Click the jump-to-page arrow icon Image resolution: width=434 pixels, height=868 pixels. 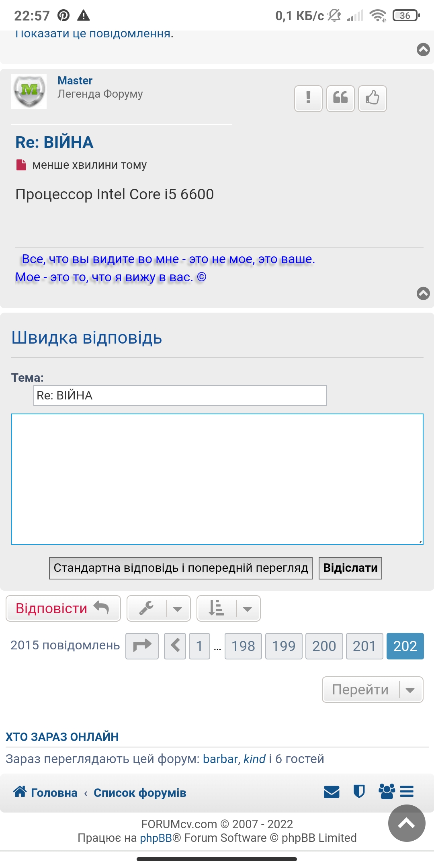click(142, 646)
